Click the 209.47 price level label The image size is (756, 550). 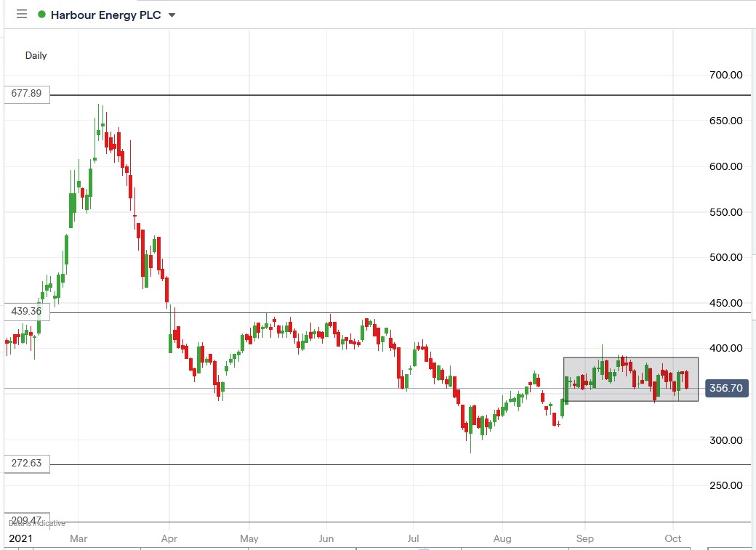[27, 517]
